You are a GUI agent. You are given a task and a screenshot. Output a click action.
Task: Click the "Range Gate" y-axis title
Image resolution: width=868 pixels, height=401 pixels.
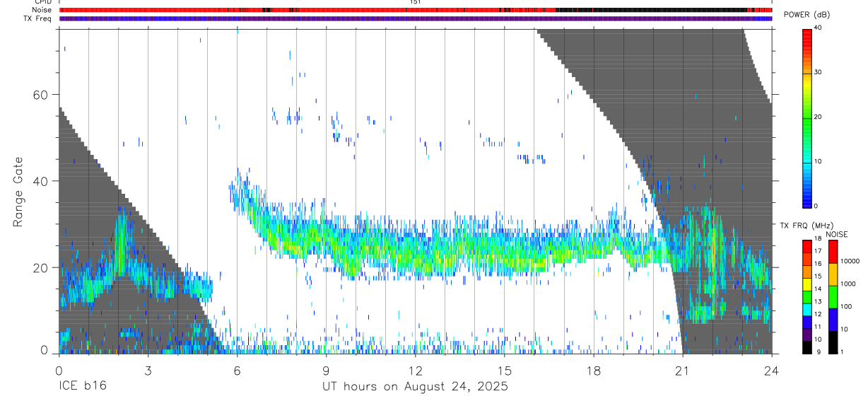(18, 192)
